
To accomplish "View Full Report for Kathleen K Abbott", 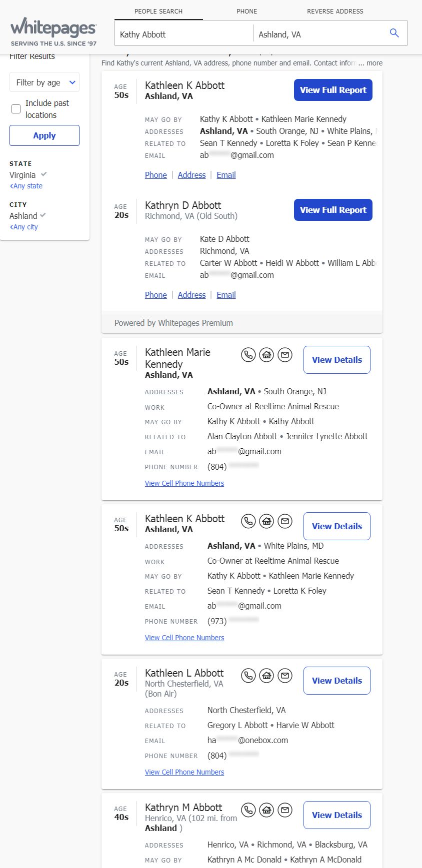I will click(x=333, y=90).
